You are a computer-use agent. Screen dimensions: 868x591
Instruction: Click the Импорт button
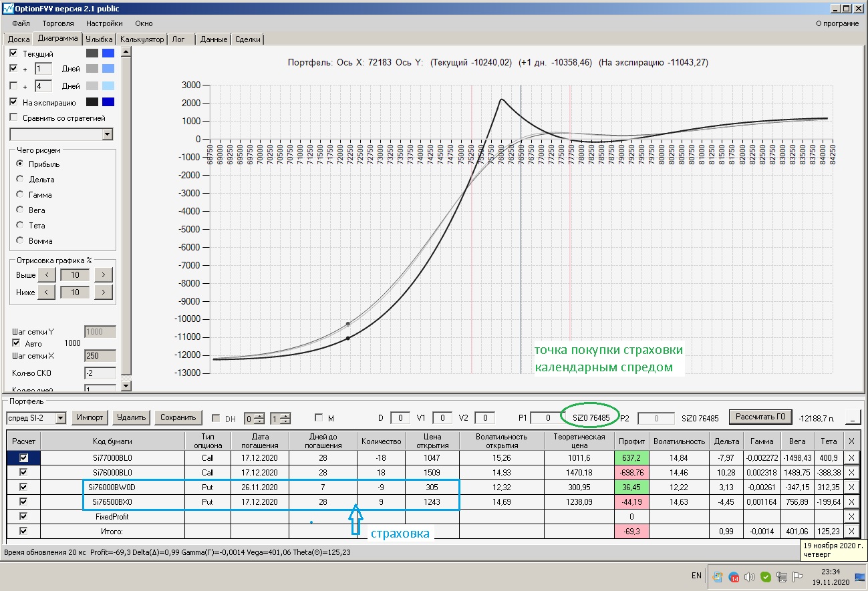[90, 418]
